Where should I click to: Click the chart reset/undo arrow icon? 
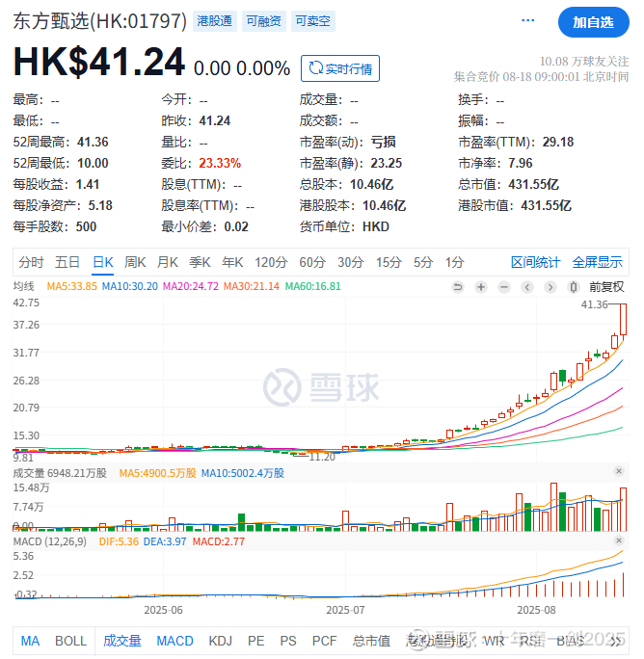tap(458, 287)
